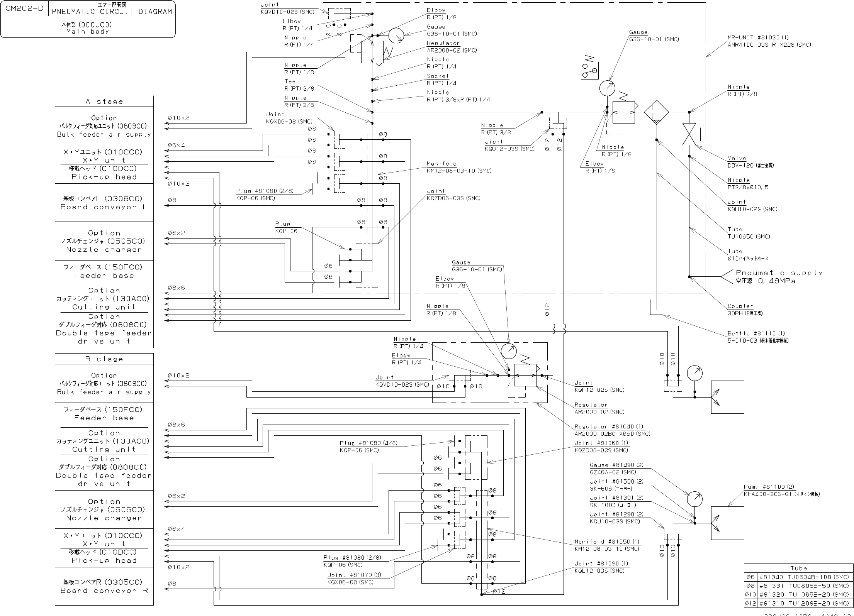
Task: Click the pressure switch symbol inside MR-UNIT
Action: point(589,70)
